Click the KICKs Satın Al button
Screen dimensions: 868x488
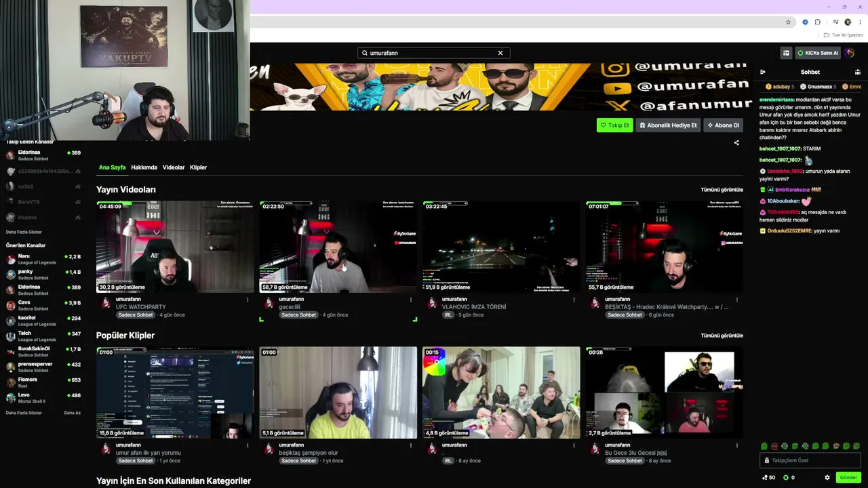tap(818, 53)
